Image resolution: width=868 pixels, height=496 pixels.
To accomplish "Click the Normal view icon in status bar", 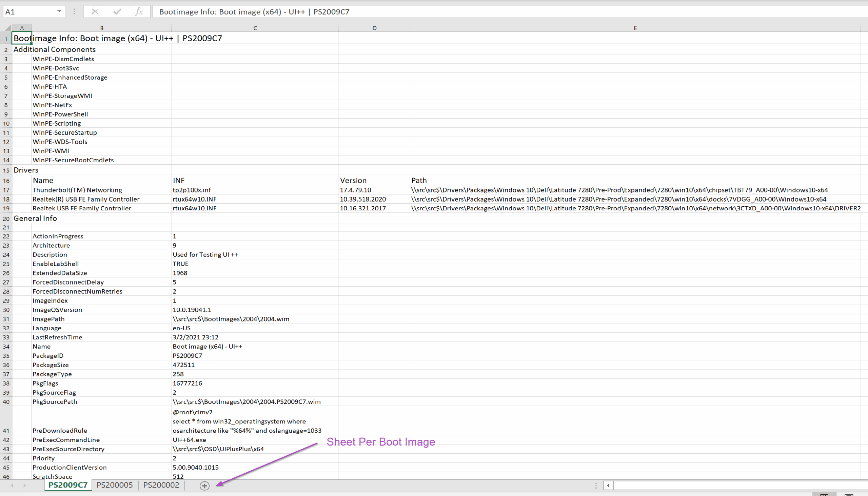I will [x=824, y=494].
